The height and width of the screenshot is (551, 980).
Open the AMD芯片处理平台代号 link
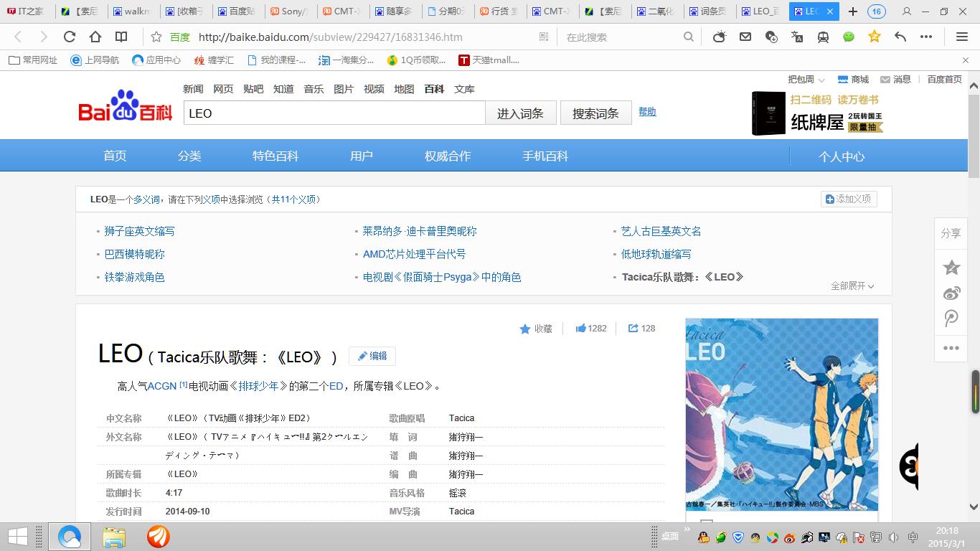point(414,254)
